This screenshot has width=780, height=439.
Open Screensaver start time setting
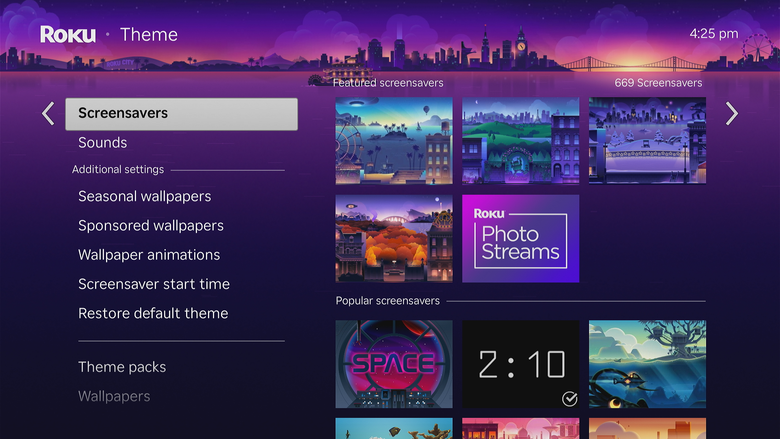tap(154, 284)
